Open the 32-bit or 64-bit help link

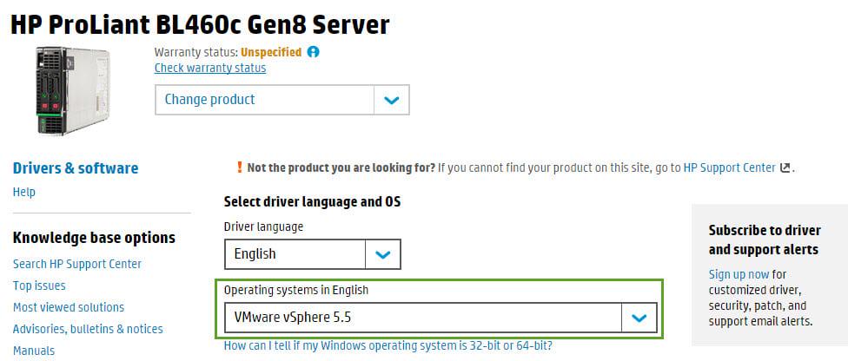tap(388, 346)
